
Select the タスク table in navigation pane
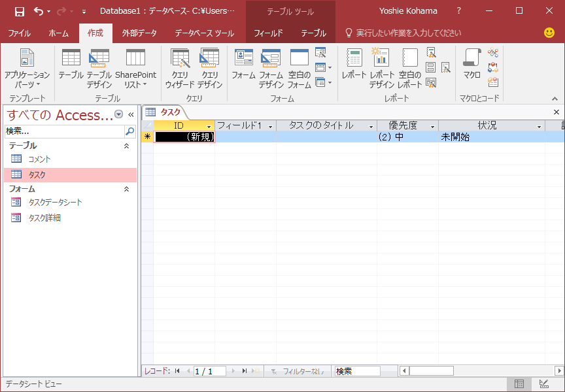pos(70,174)
